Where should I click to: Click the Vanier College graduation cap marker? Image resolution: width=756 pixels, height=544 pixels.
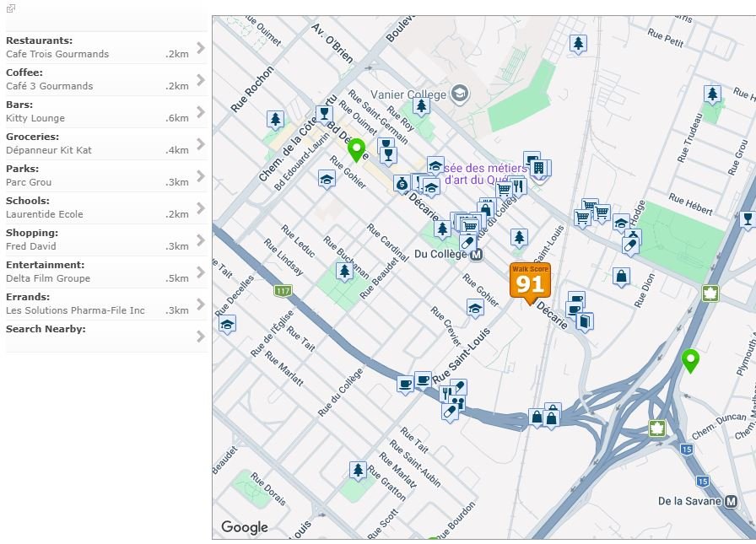(x=460, y=94)
